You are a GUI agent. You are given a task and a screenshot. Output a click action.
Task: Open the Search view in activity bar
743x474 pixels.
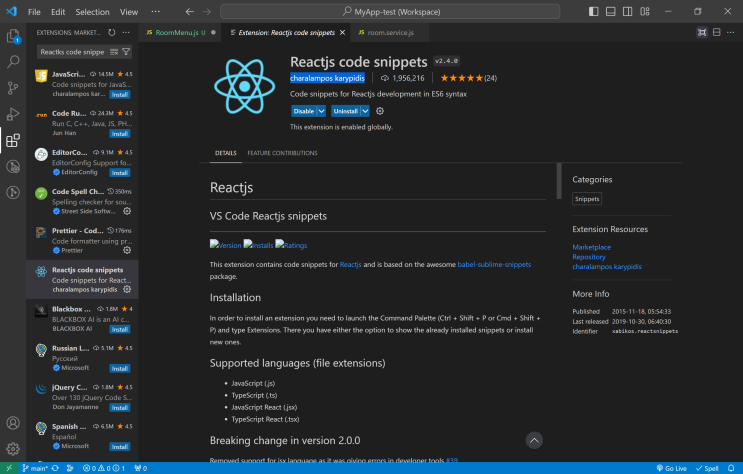tap(13, 62)
